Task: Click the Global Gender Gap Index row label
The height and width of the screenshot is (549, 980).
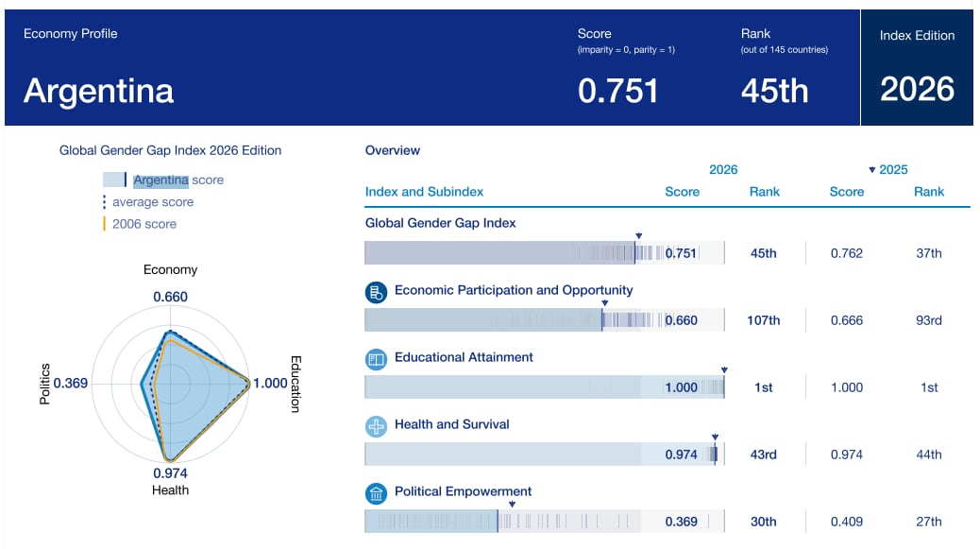Action: point(441,223)
